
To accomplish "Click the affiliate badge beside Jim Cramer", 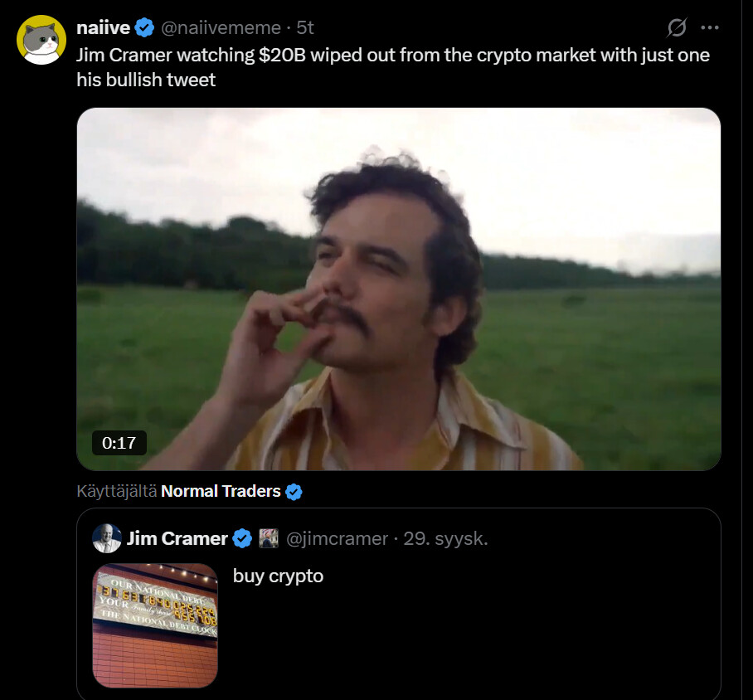I will pyautogui.click(x=269, y=539).
